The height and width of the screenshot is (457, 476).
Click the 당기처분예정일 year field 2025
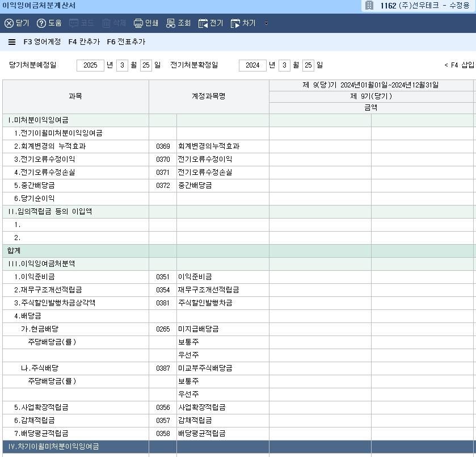(90, 65)
